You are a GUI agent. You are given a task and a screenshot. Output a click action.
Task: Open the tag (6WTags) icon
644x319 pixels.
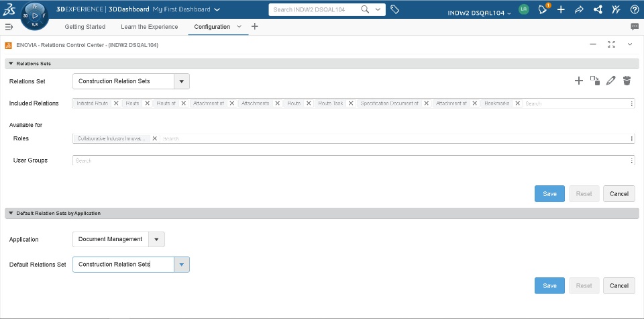394,9
